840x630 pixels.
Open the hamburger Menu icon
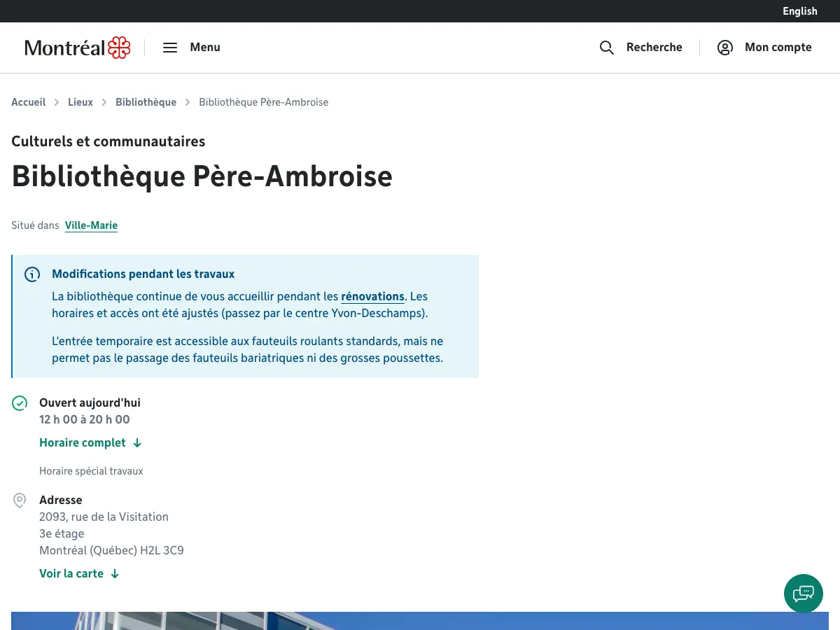170,48
